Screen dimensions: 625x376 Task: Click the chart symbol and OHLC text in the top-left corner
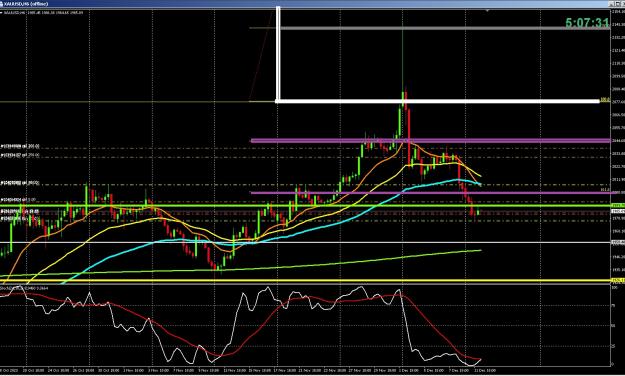[42, 13]
